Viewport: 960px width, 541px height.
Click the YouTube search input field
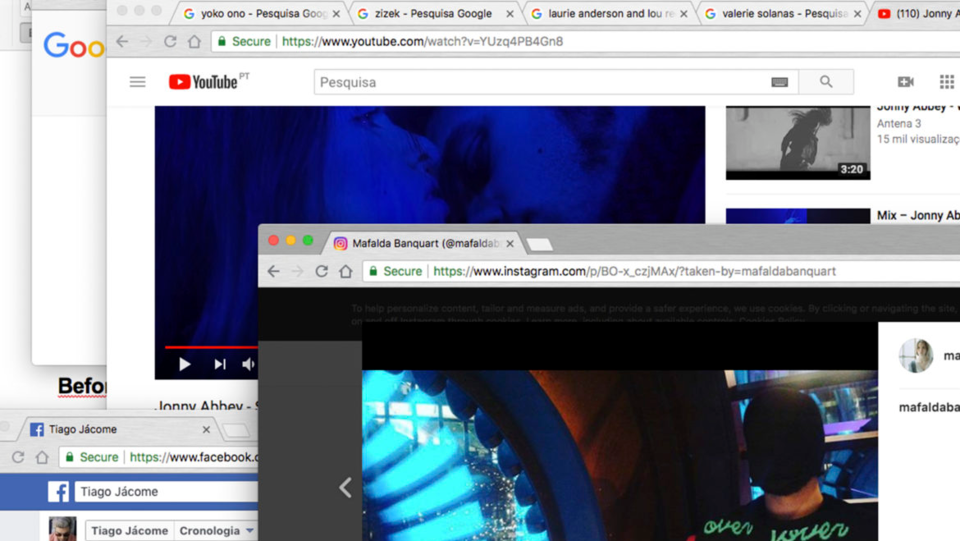point(540,82)
